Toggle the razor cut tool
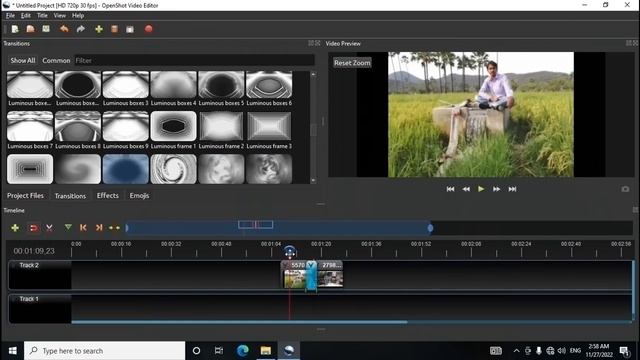Image resolution: width=640 pixels, height=360 pixels. click(49, 228)
